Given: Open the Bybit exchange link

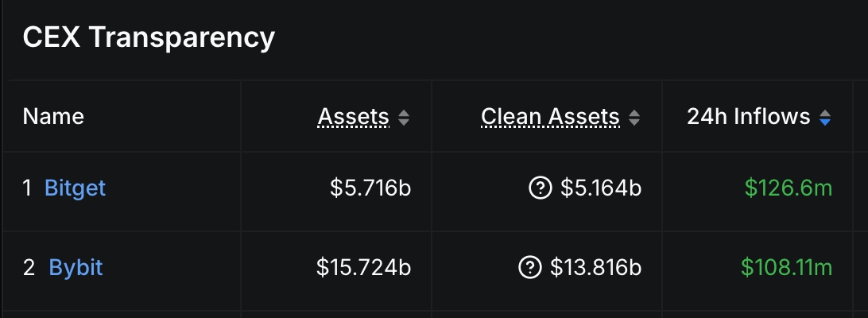Looking at the screenshot, I should pos(76,268).
